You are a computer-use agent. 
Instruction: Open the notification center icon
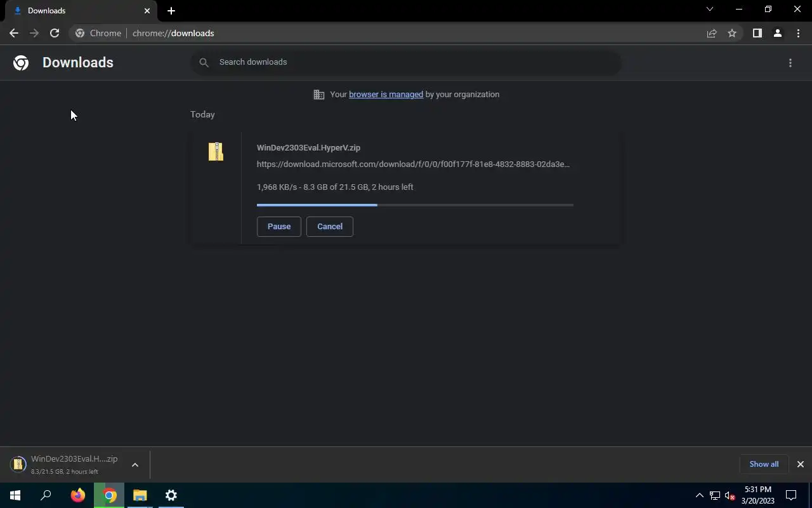(x=792, y=495)
